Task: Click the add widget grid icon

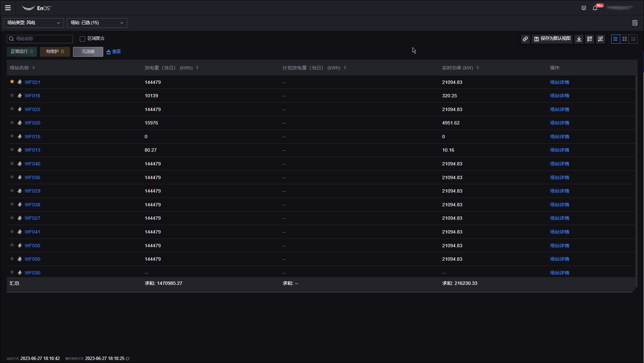Action: pyautogui.click(x=590, y=39)
